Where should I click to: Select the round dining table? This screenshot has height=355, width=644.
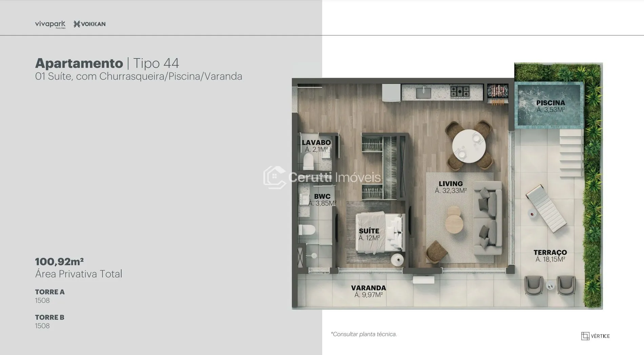(x=469, y=146)
